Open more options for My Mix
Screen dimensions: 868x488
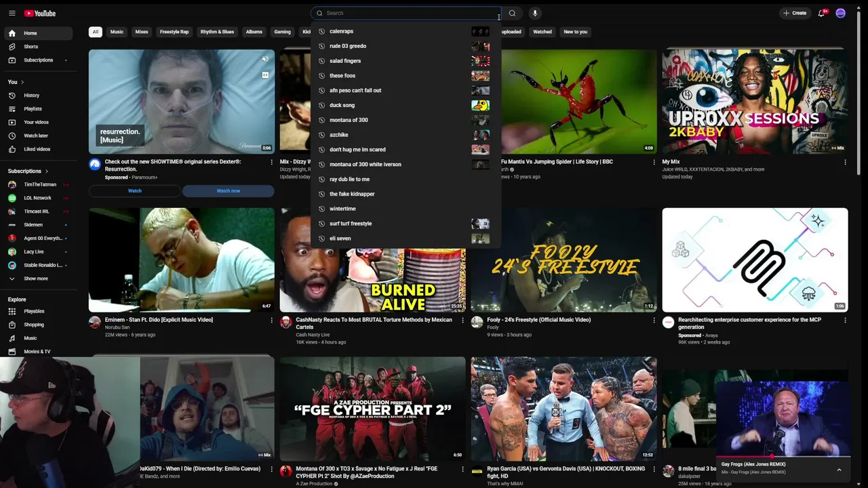845,162
